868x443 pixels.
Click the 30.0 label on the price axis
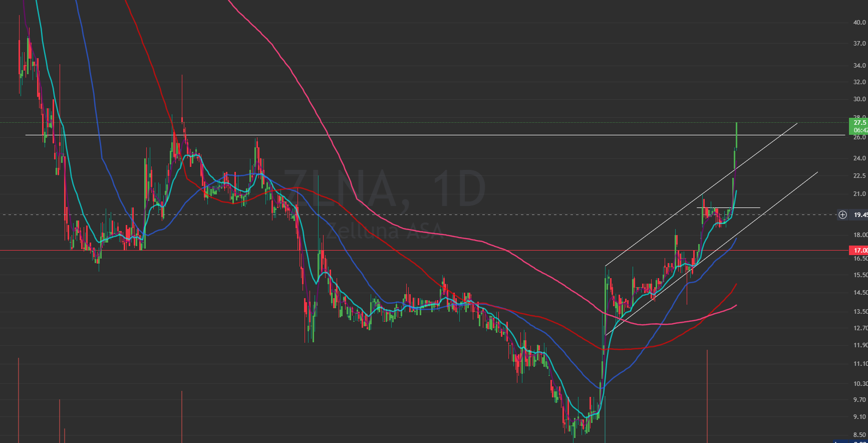(x=859, y=99)
